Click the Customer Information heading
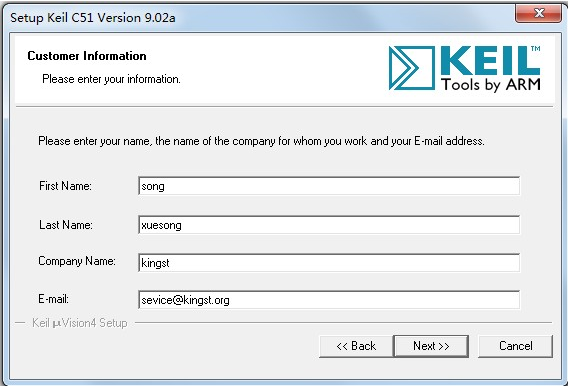This screenshot has height=387, width=568. point(87,56)
